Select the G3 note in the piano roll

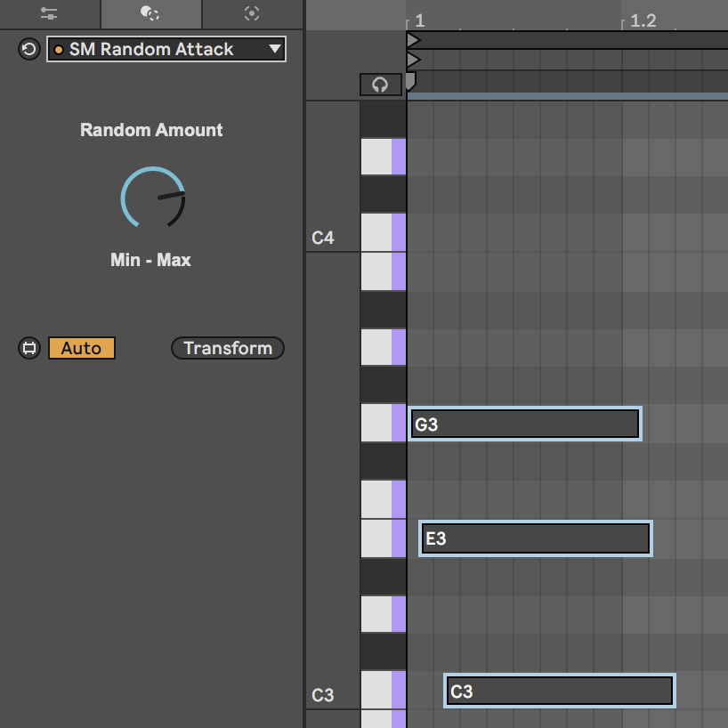pos(525,425)
